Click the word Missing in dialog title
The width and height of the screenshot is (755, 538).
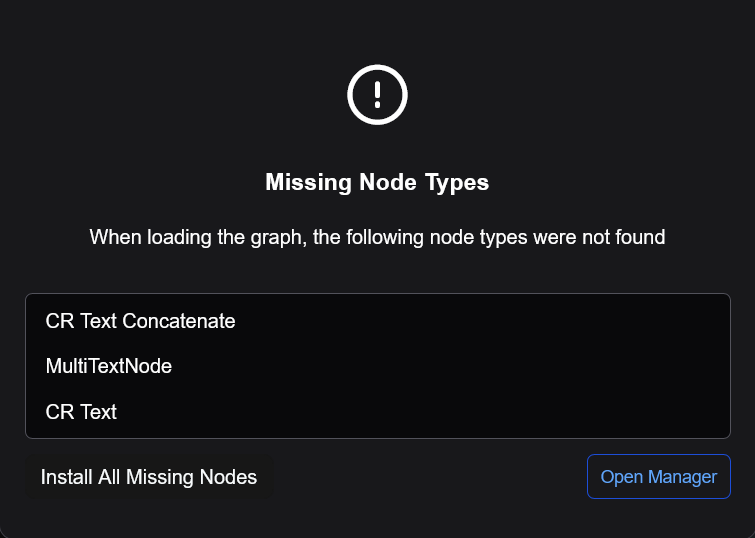click(309, 182)
